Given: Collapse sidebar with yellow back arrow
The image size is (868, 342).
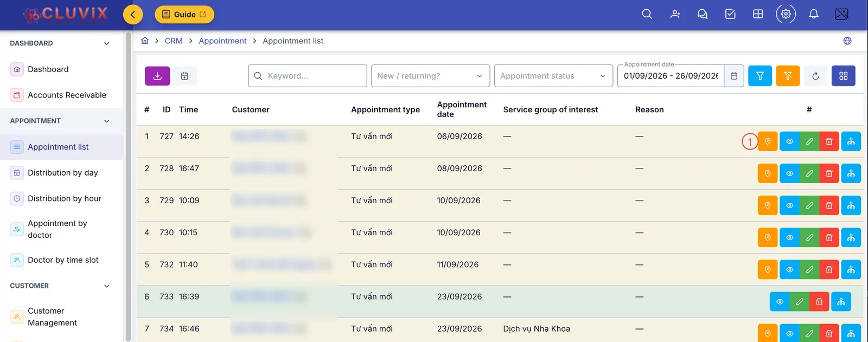Looking at the screenshot, I should pyautogui.click(x=133, y=15).
